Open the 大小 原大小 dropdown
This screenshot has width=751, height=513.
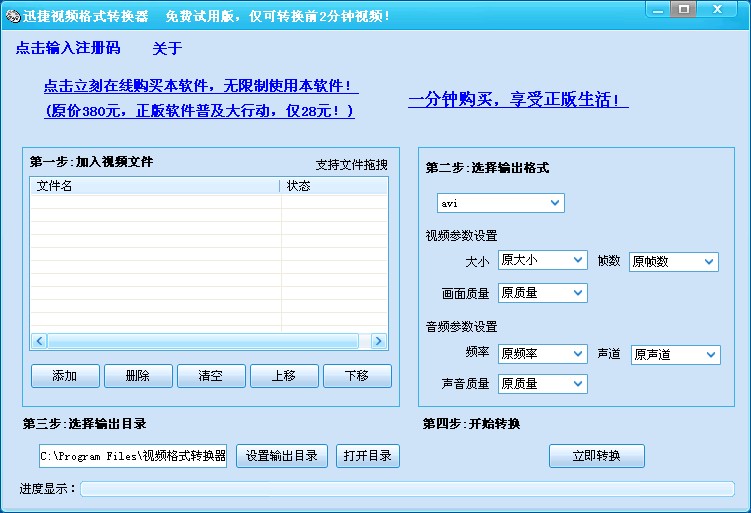pos(543,260)
